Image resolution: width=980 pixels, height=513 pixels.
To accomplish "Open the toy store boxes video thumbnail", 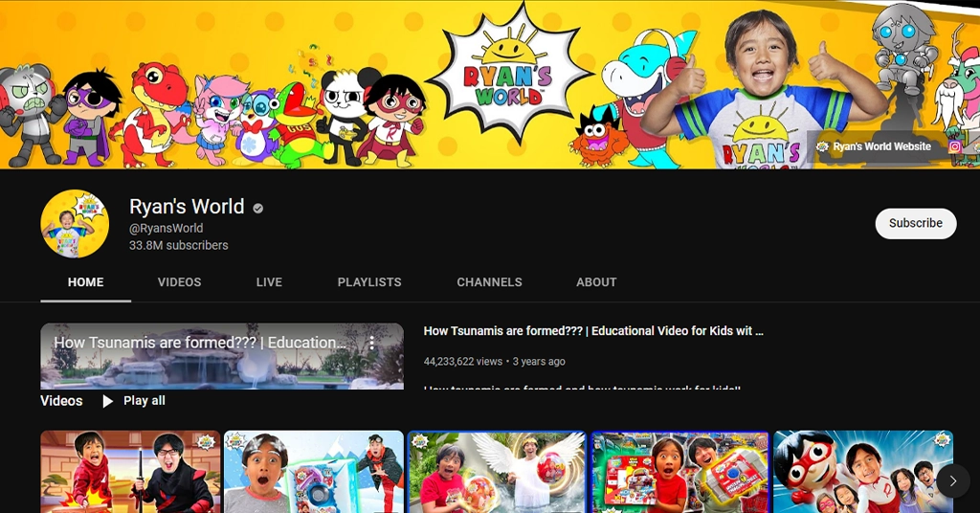I will pyautogui.click(x=680, y=472).
